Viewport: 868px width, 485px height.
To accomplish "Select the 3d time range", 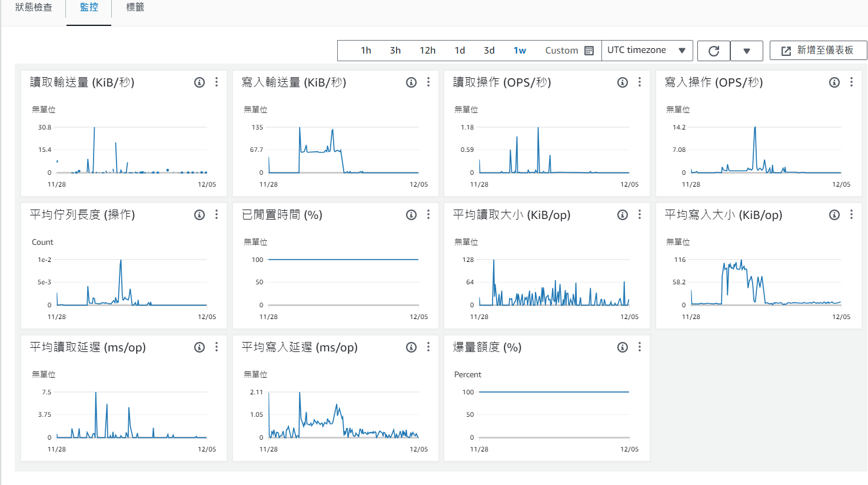I will [x=489, y=51].
